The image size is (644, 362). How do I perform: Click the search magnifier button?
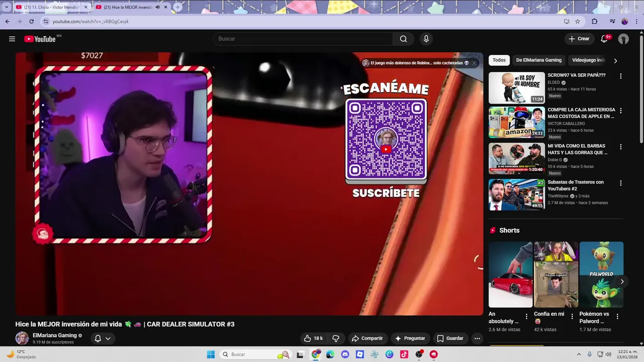coord(404,39)
